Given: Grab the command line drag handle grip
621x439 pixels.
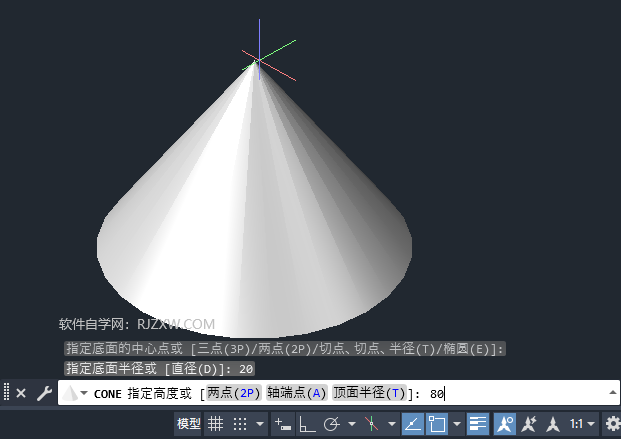Looking at the screenshot, I should [x=6, y=391].
